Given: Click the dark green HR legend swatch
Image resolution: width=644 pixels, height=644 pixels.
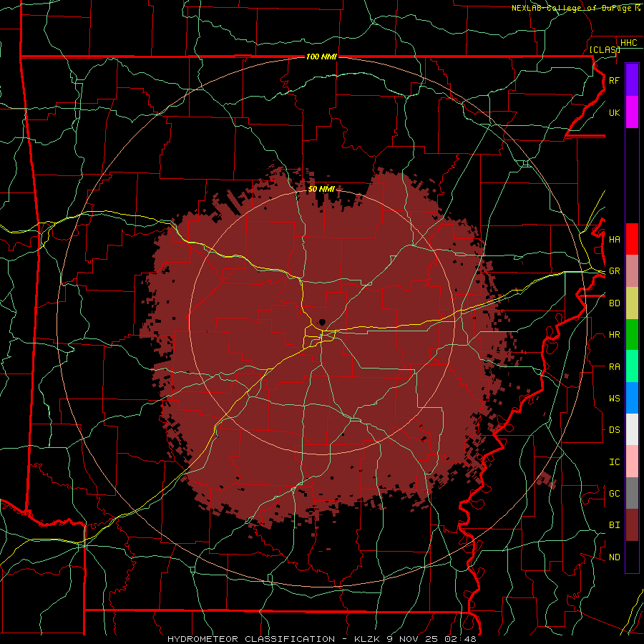Looking at the screenshot, I should click(x=632, y=335).
